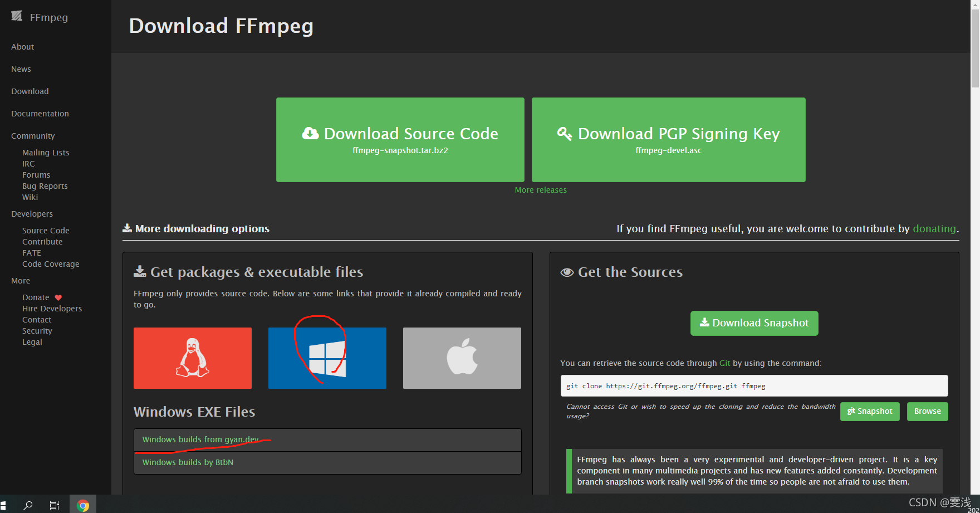Go to Bug Reports page

pos(45,186)
